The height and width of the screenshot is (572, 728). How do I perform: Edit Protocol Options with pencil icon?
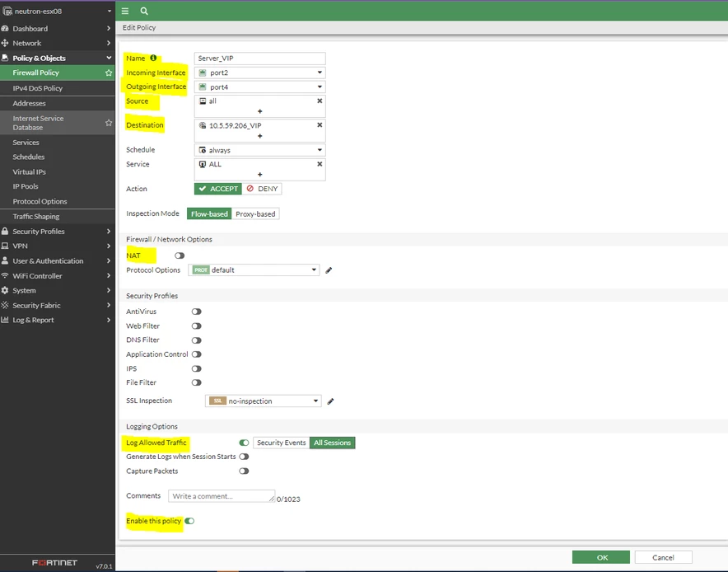[329, 270]
